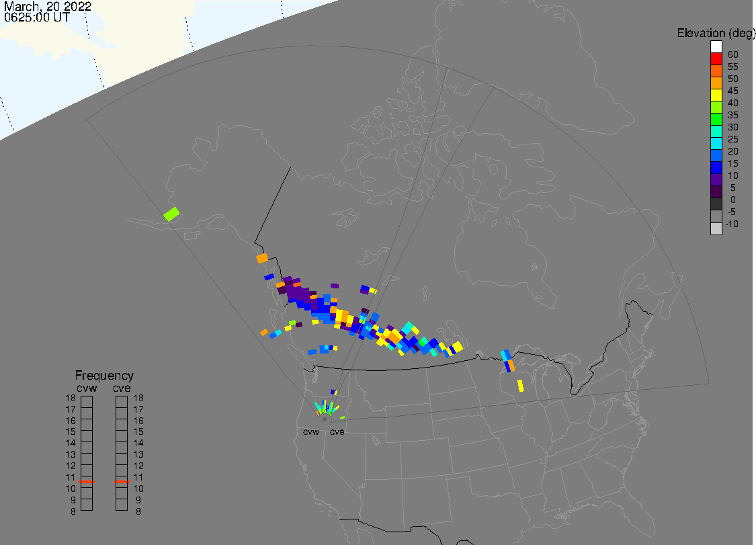Screen dimensions: 756x545
Task: Click the 'March, 20 2022' date text
Action: point(47,7)
